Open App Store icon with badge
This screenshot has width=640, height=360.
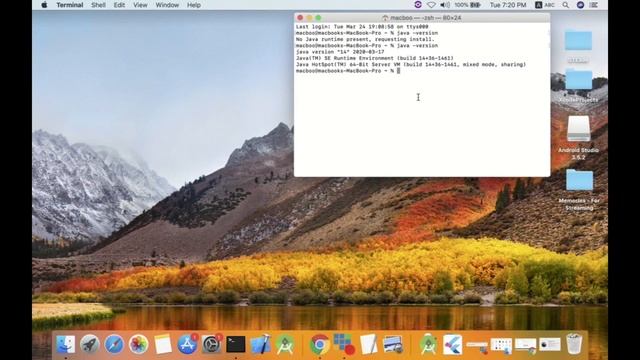pos(187,344)
